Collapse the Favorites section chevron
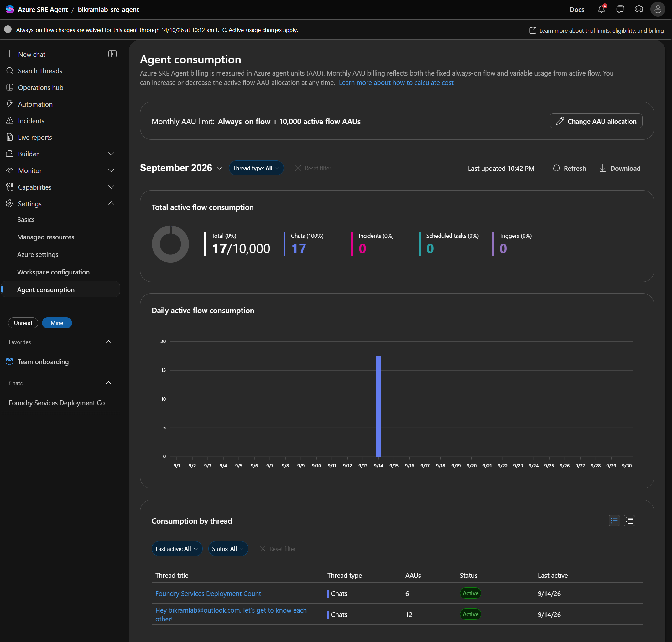 [108, 342]
